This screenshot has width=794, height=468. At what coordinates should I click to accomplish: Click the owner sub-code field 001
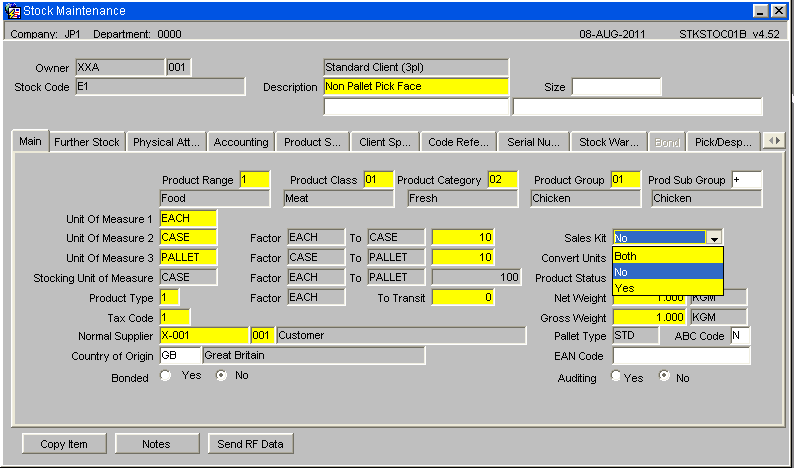tap(179, 67)
